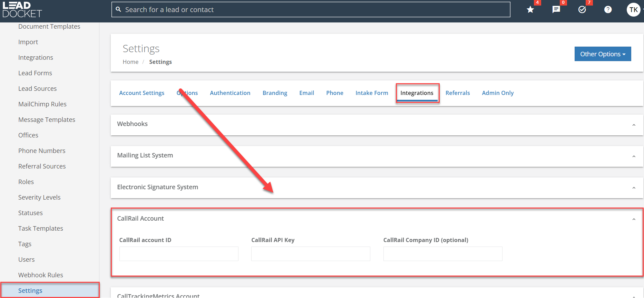644x298 pixels.
Task: Collapse the Webhooks section chevron
Action: [634, 125]
